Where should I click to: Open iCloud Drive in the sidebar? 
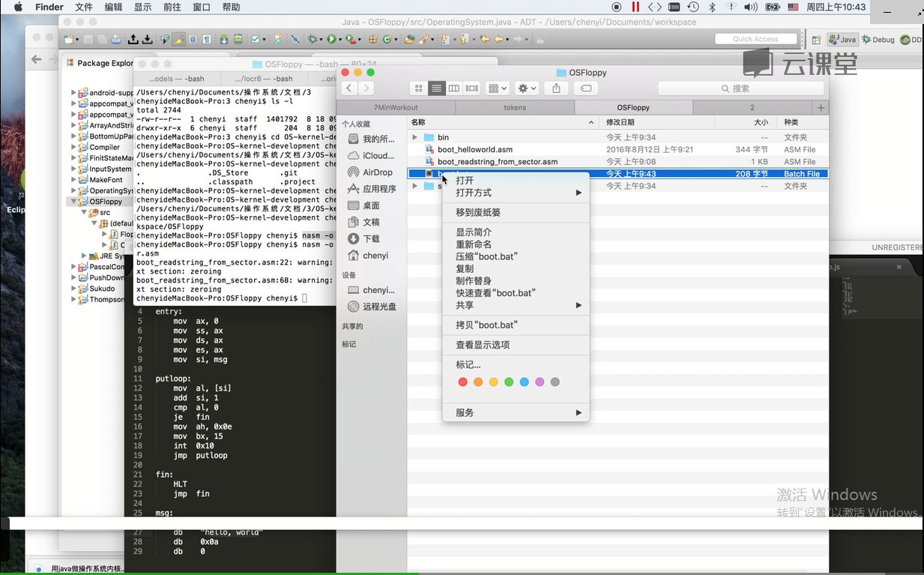[378, 156]
